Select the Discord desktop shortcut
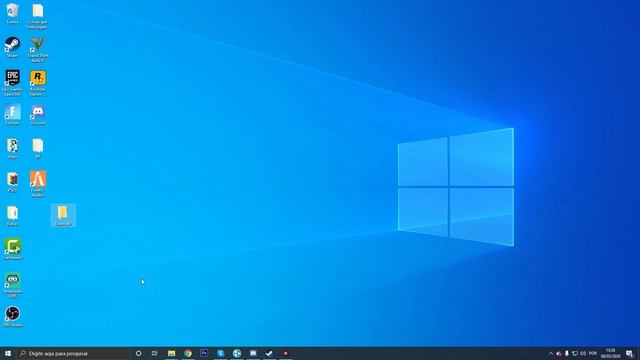The height and width of the screenshot is (360, 640). 38,114
